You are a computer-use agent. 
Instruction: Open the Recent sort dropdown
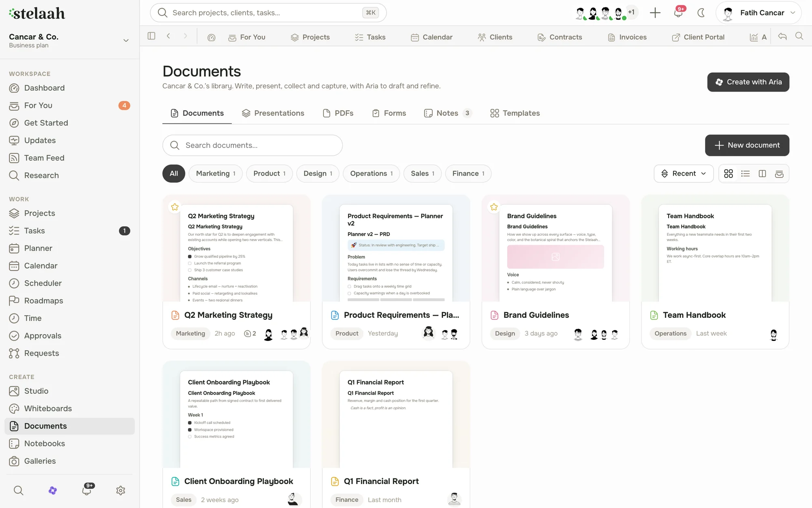point(684,174)
